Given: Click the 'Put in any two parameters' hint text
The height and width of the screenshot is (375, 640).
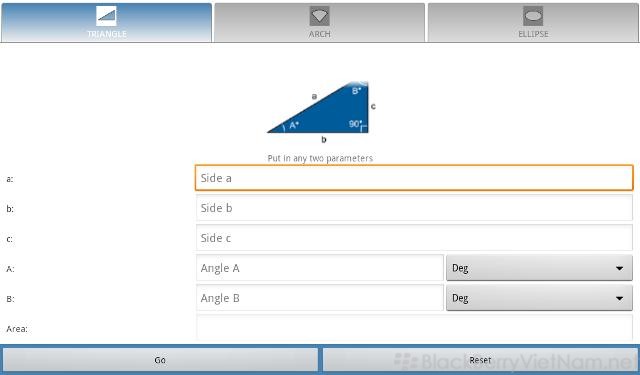Looking at the screenshot, I should [x=320, y=158].
